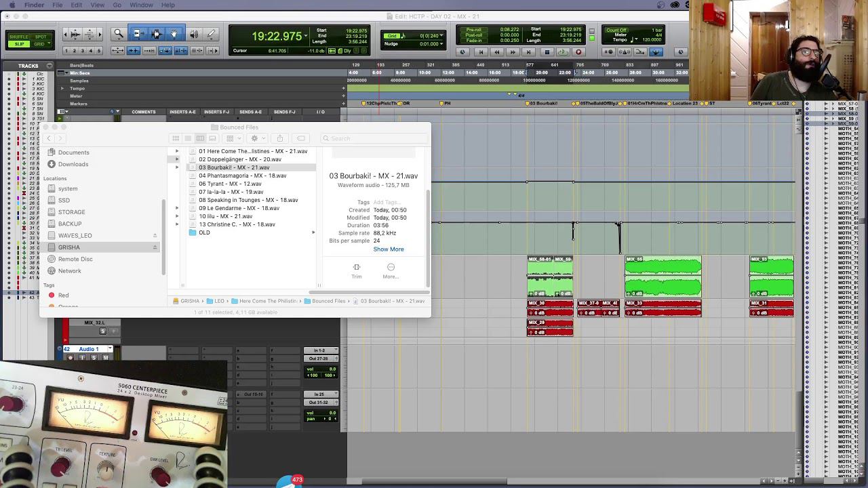The image size is (868, 488).
Task: Click LEO folder in path bar
Action: (215, 301)
